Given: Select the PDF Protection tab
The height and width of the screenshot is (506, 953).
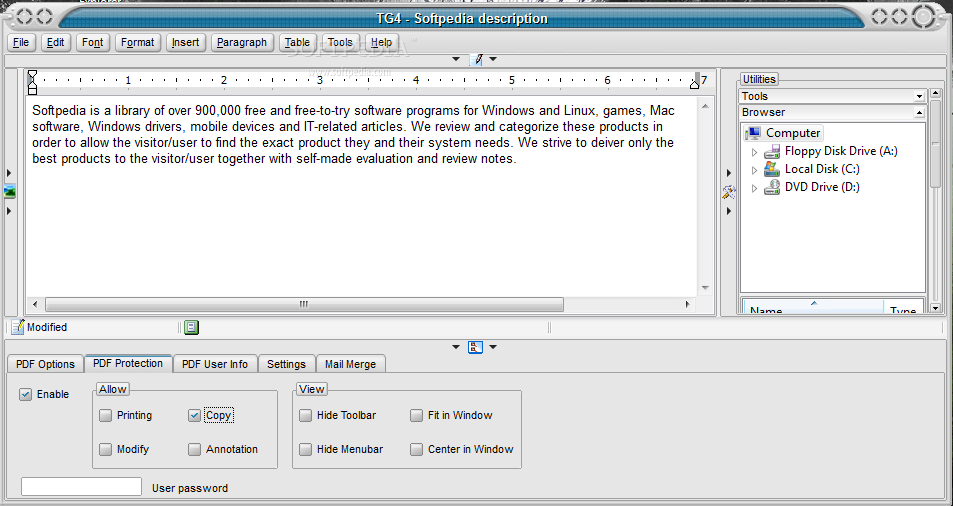Looking at the screenshot, I should pyautogui.click(x=128, y=363).
